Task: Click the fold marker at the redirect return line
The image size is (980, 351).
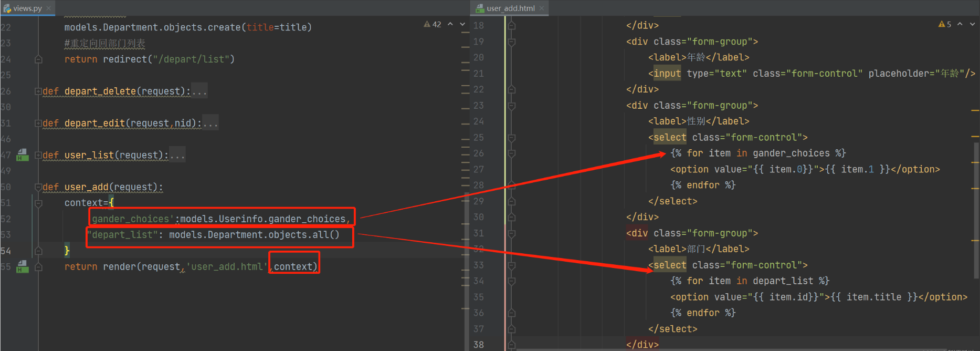Action: pyautogui.click(x=38, y=59)
